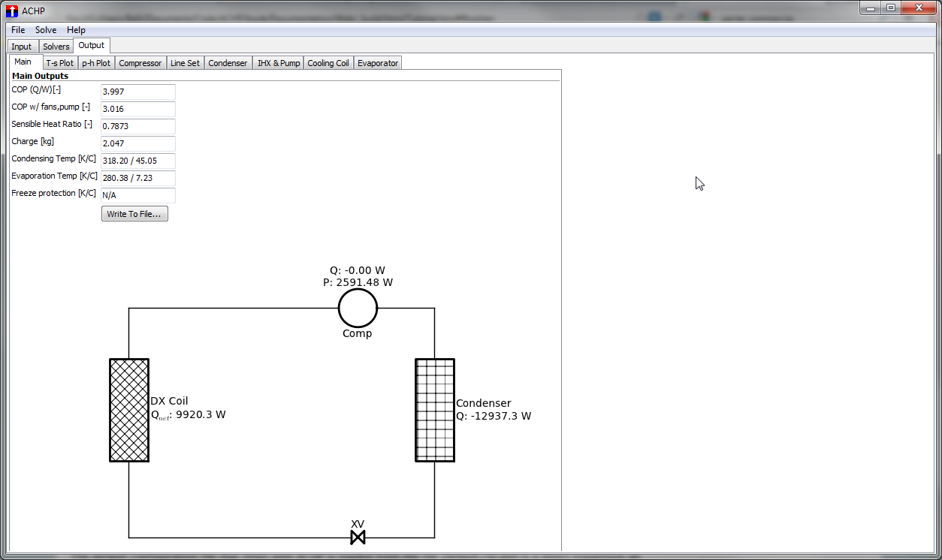Click the ACHP app icon in title bar
This screenshot has height=560, width=942.
(12, 11)
